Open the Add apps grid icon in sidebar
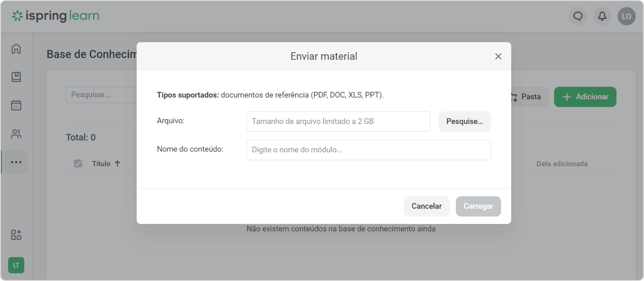The image size is (644, 281). [16, 235]
